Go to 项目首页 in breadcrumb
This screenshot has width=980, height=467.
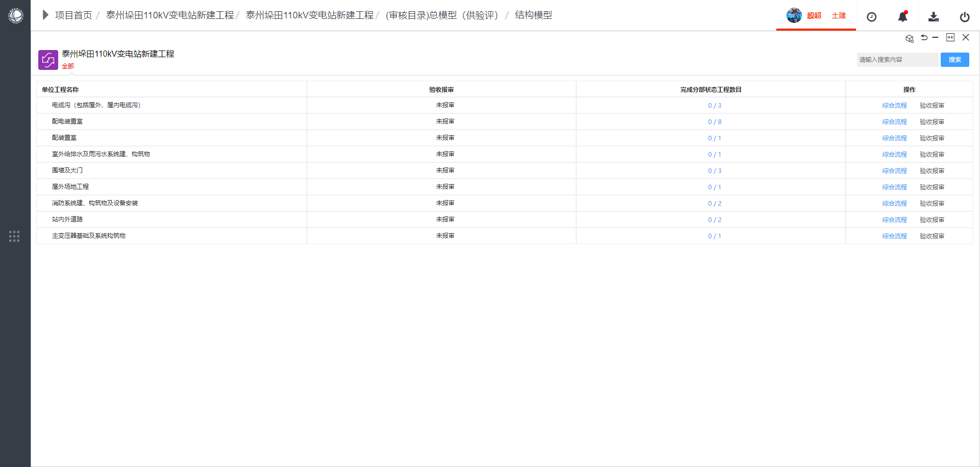coord(73,15)
